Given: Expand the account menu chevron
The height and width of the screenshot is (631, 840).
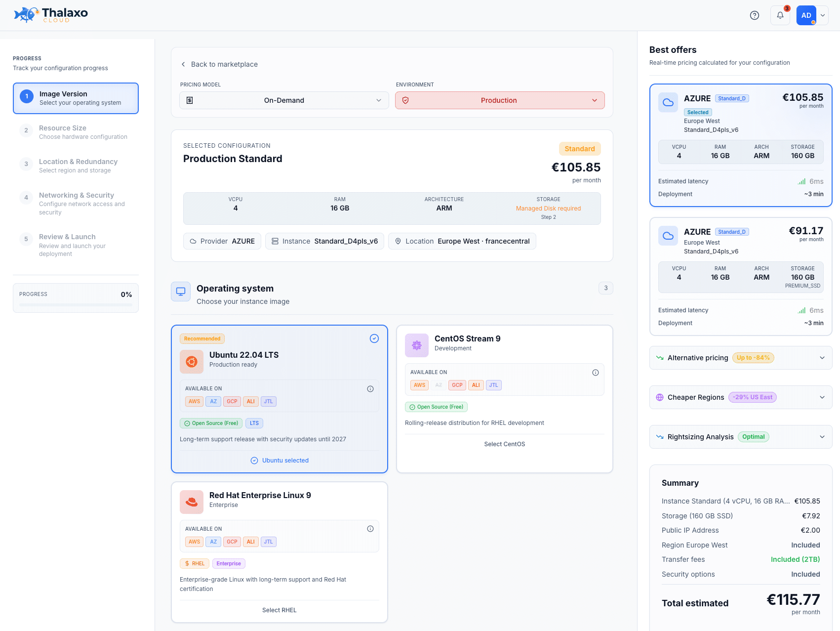Looking at the screenshot, I should pyautogui.click(x=823, y=15).
